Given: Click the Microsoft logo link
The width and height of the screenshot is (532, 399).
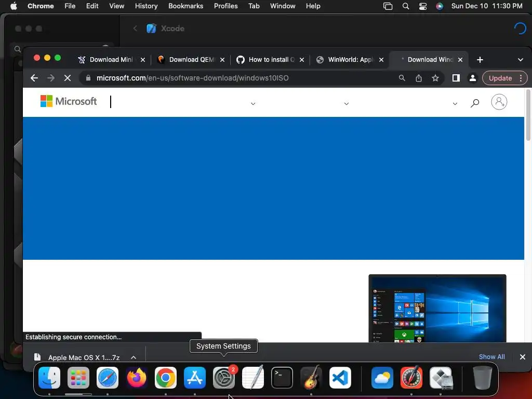Looking at the screenshot, I should (x=69, y=101).
